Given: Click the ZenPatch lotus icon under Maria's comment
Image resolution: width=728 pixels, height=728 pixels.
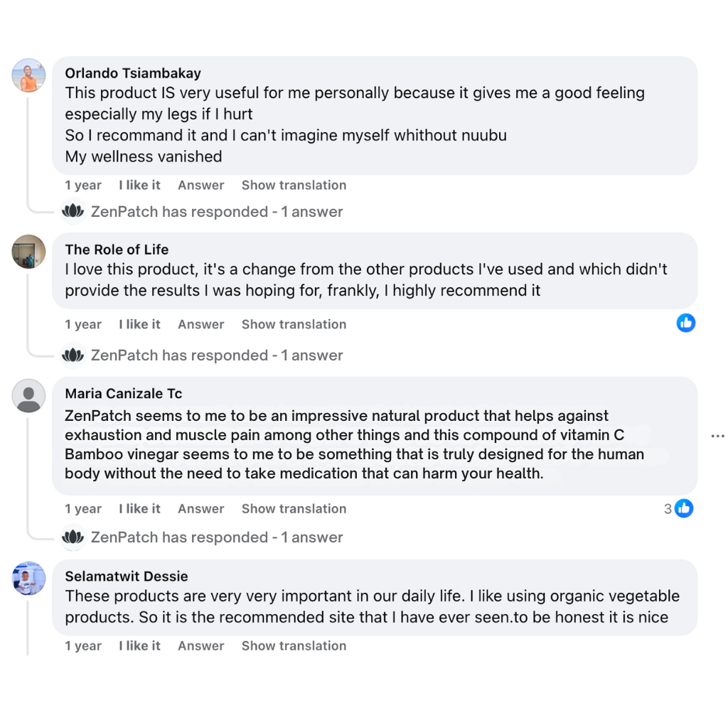Looking at the screenshot, I should (73, 537).
